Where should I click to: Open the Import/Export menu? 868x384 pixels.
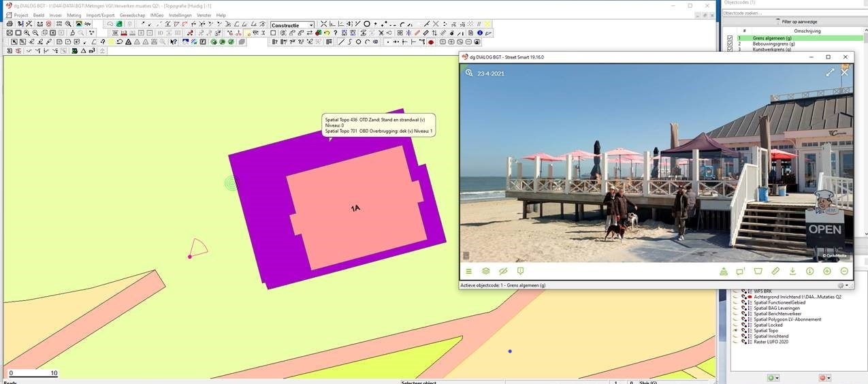pyautogui.click(x=100, y=15)
